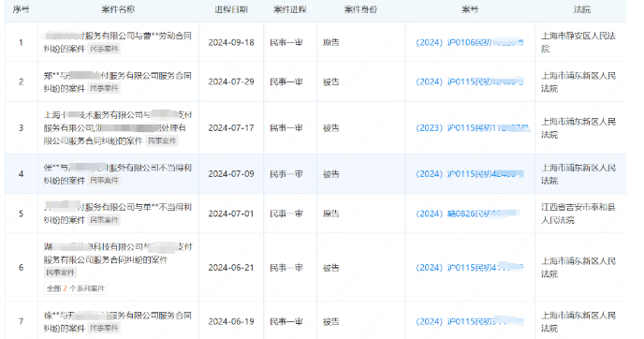Click the case name starting with 郑**

coord(117,81)
